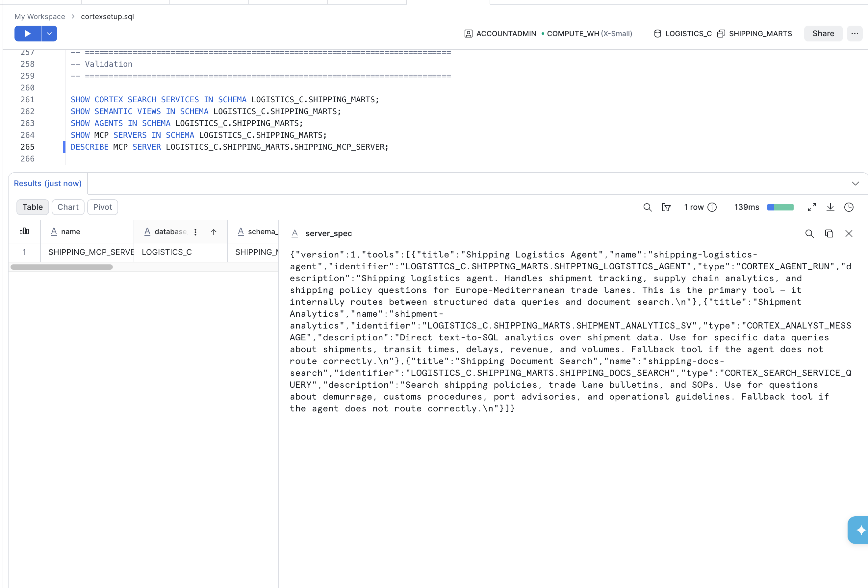This screenshot has width=868, height=588.
Task: Select row number 1
Action: (24, 252)
